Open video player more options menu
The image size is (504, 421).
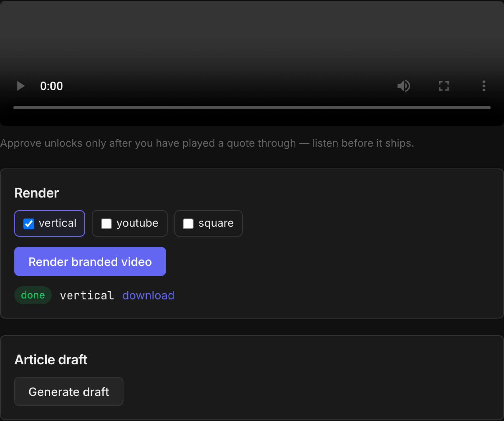coord(484,86)
